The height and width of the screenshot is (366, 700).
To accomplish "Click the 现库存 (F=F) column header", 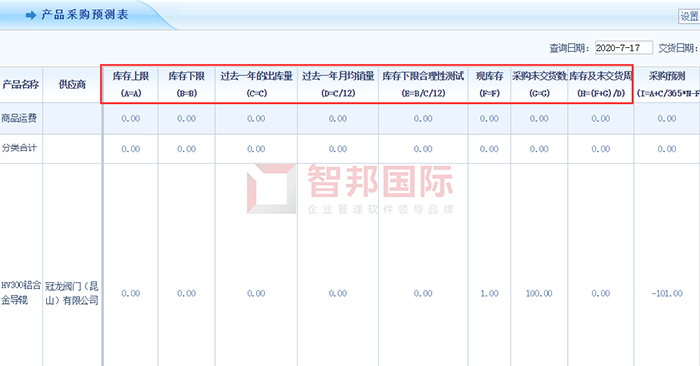I will click(x=489, y=84).
